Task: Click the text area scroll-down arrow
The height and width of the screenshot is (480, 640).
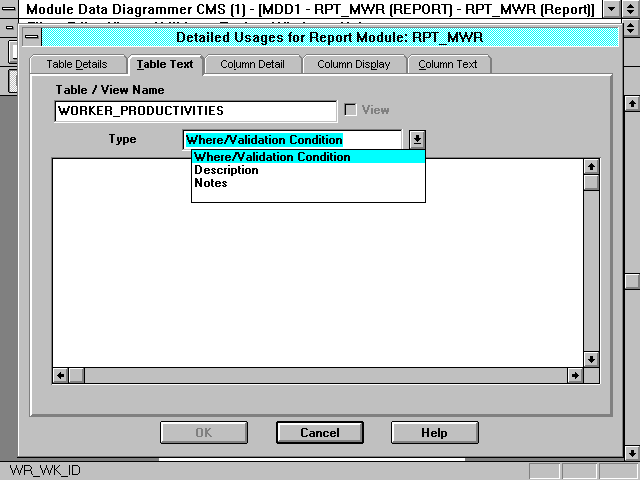Action: 591,359
